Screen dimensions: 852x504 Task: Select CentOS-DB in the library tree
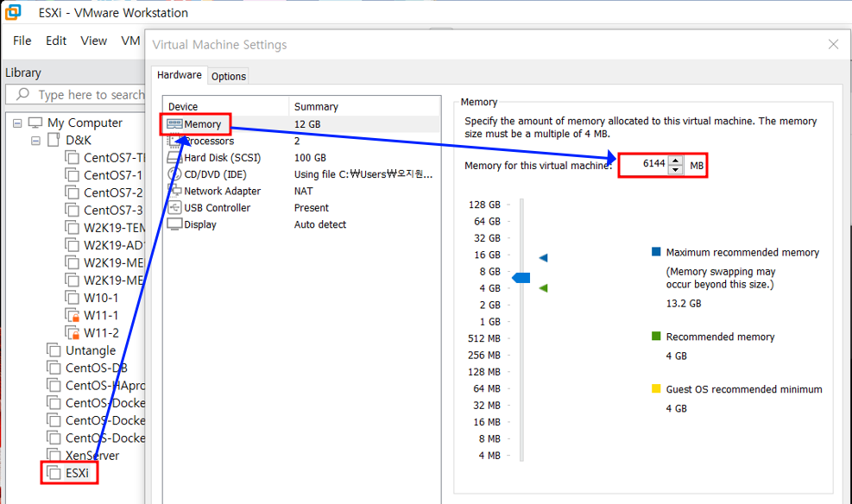97,368
